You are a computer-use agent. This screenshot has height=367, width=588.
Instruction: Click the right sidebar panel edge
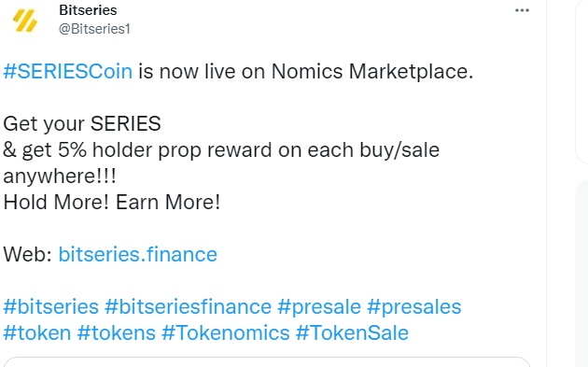[x=581, y=82]
